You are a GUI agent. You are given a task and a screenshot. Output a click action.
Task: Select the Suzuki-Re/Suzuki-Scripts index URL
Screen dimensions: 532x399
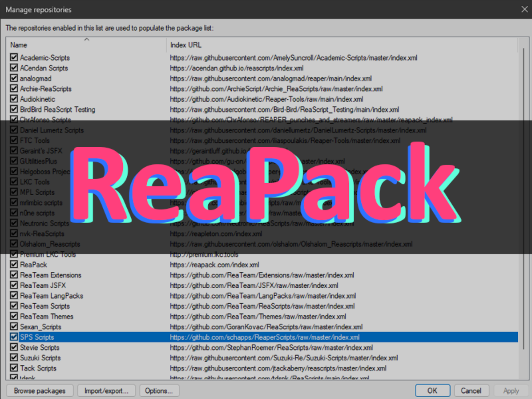(x=284, y=358)
